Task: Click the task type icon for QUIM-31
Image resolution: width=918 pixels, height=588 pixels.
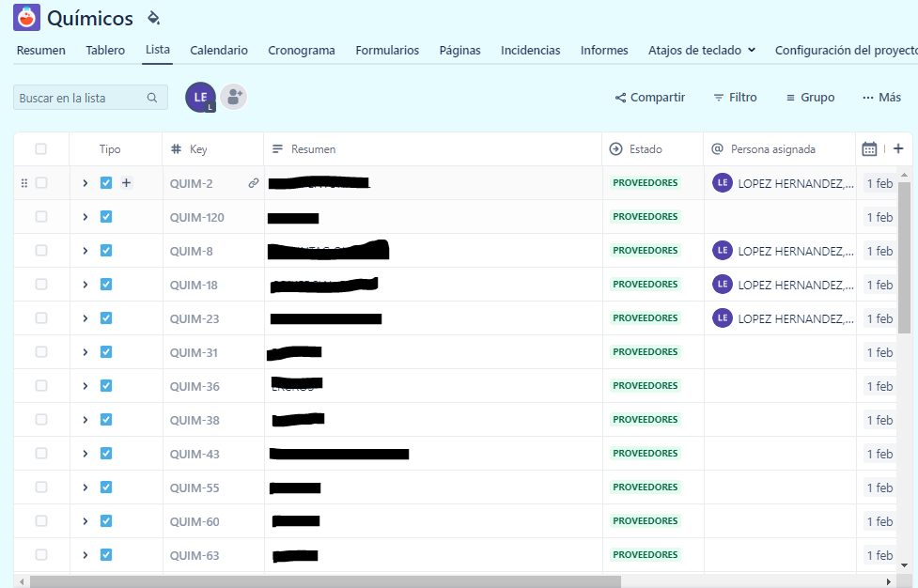Action: 106,352
